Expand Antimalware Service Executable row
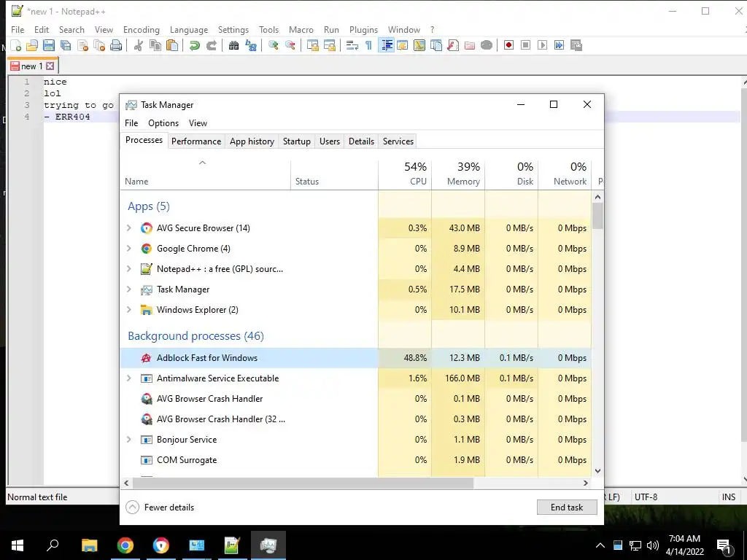 [128, 378]
